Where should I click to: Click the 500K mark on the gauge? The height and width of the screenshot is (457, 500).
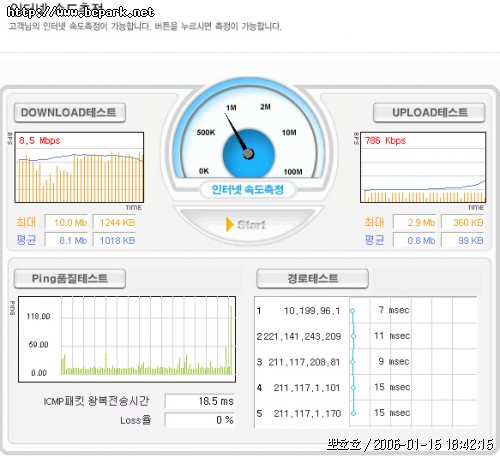click(x=206, y=133)
